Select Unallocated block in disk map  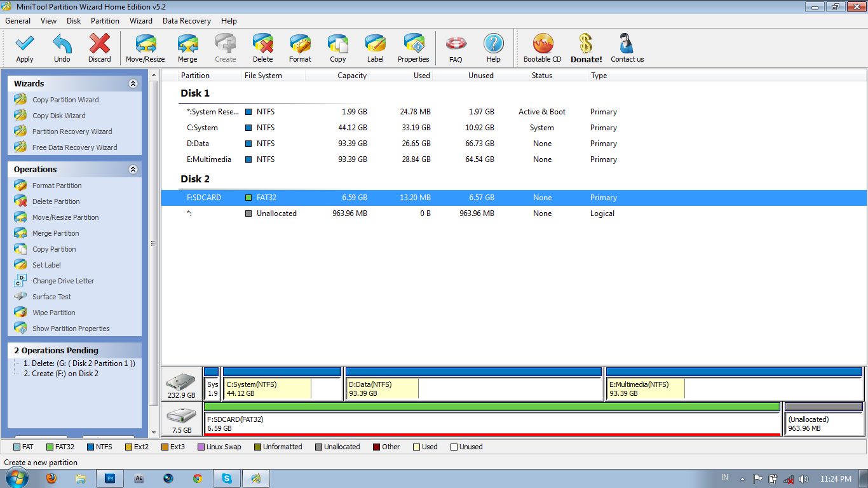tap(824, 419)
